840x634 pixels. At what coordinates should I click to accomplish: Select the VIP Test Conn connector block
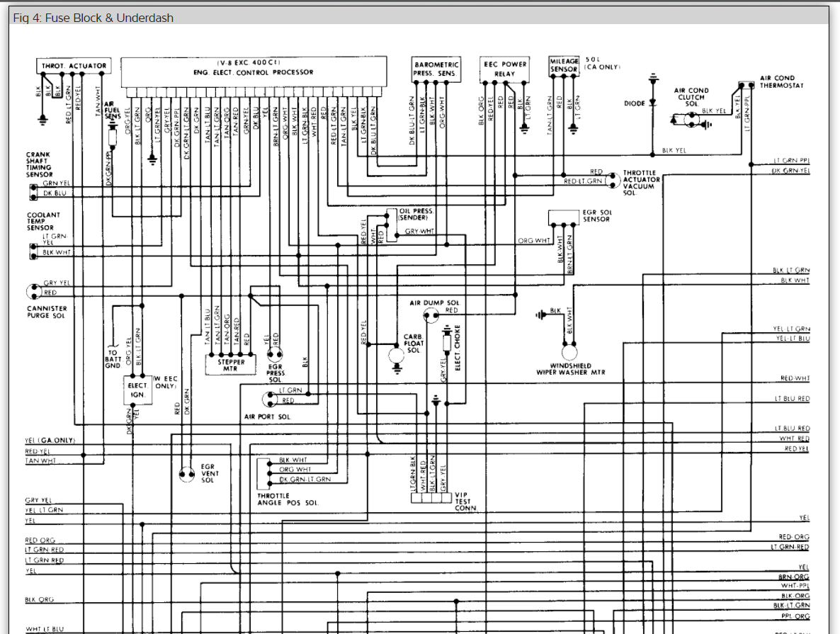(432, 498)
